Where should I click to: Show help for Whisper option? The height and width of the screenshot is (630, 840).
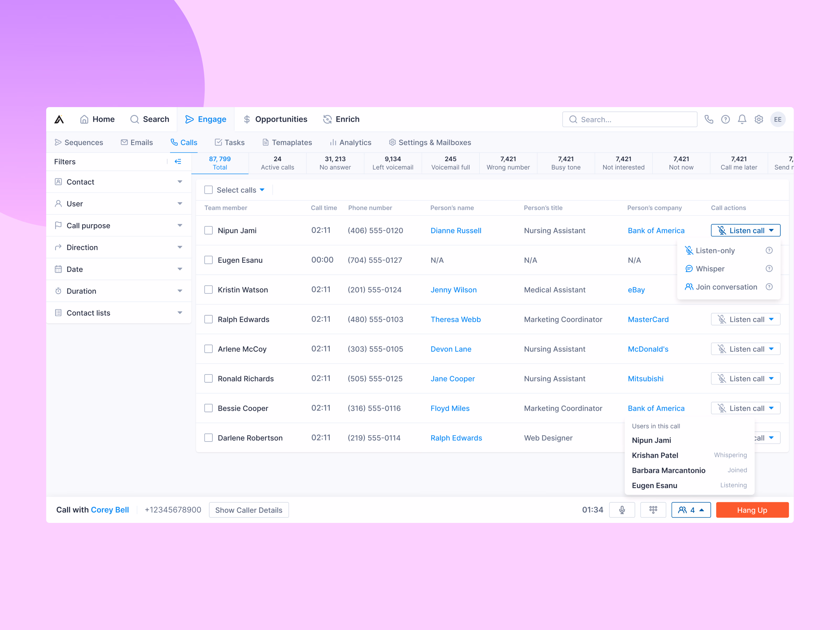769,269
